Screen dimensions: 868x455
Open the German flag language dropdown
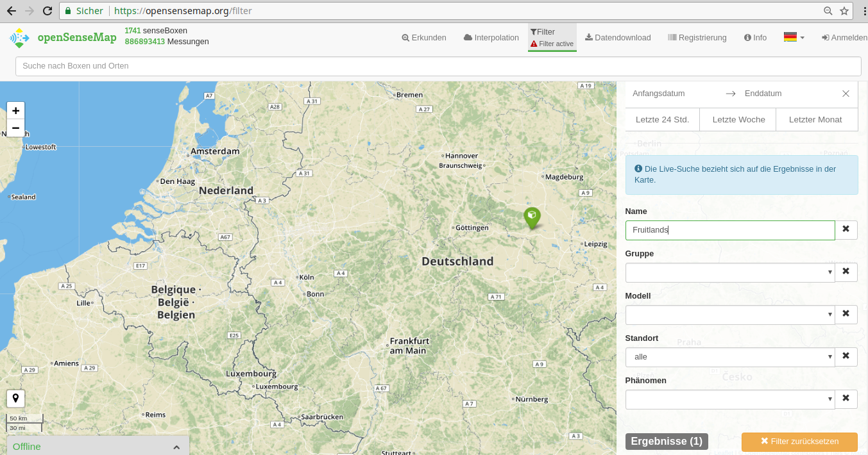click(794, 37)
